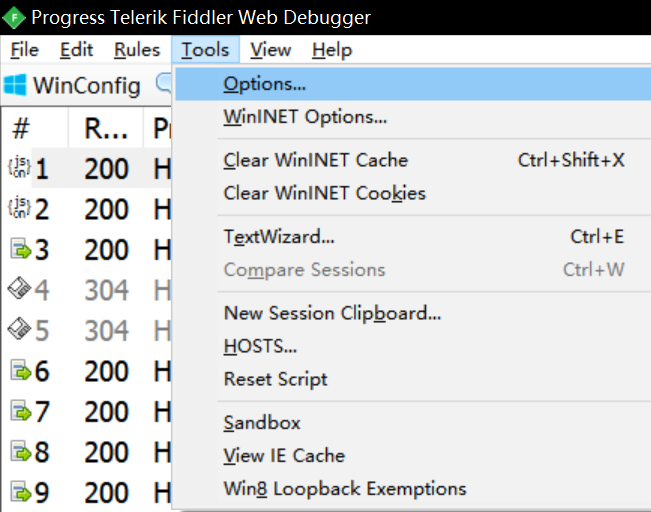Click the cached icon of session 5

(20, 330)
